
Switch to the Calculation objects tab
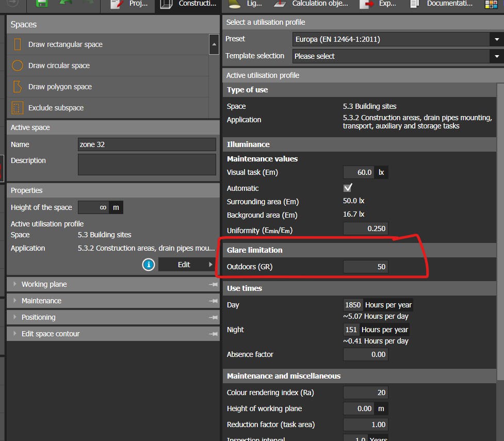click(311, 4)
